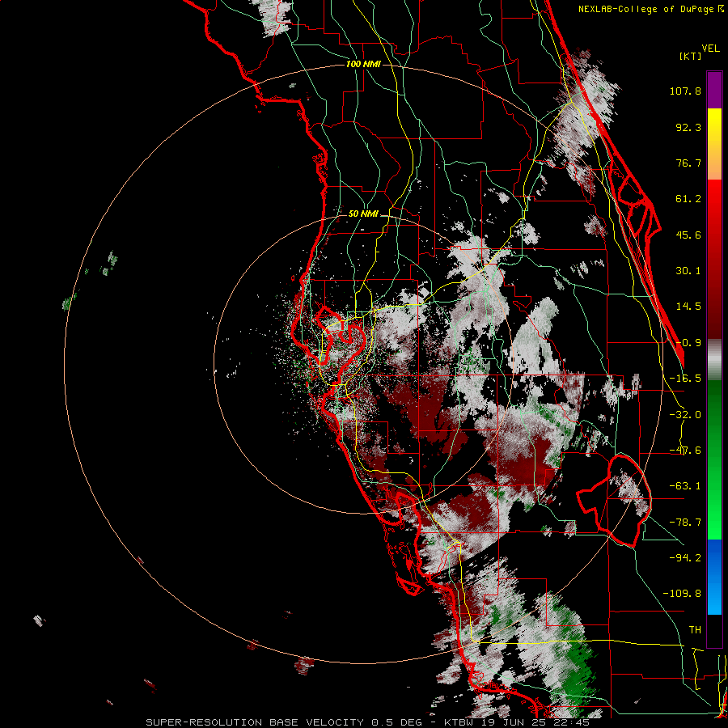Select the 76.7 value on velocity scale
This screenshot has width=728, height=728.
688,163
